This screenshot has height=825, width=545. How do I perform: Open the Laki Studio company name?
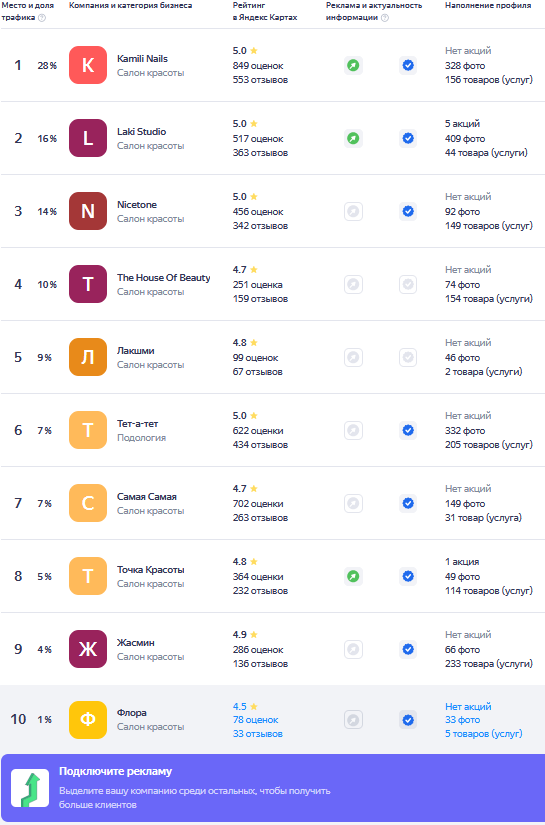142,132
